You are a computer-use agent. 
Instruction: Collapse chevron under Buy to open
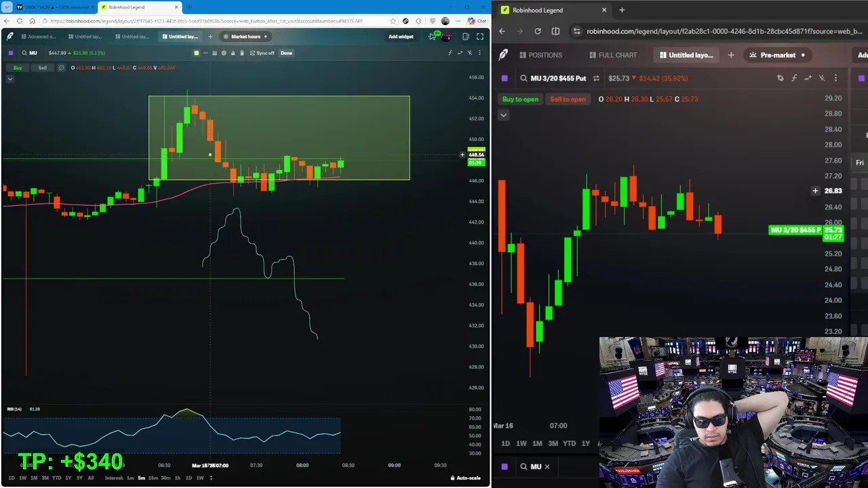[x=503, y=115]
